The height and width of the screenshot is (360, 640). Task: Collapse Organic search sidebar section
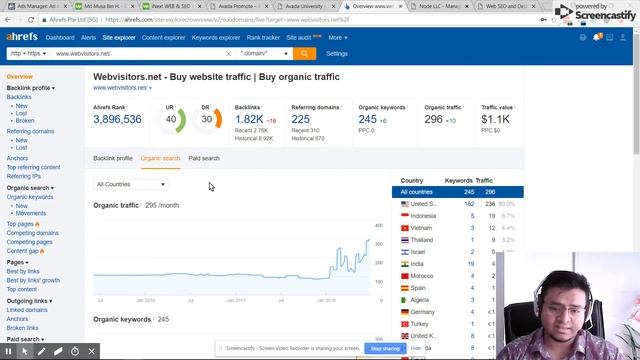tap(30, 188)
